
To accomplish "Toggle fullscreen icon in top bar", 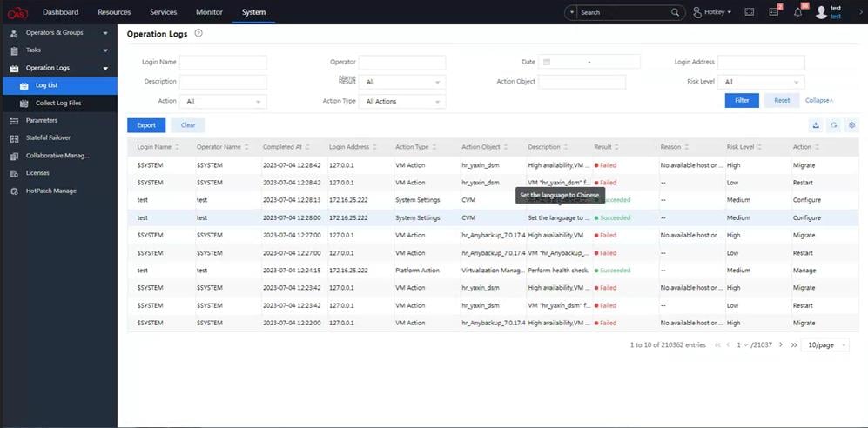I will click(749, 12).
